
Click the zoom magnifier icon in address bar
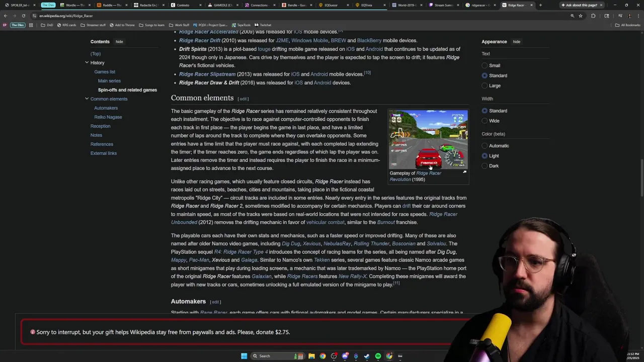[572, 16]
